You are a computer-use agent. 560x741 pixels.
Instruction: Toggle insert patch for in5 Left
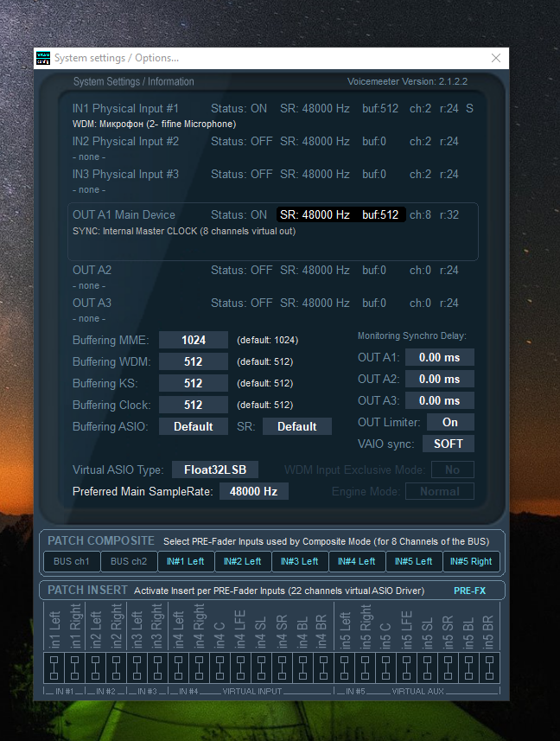click(345, 668)
